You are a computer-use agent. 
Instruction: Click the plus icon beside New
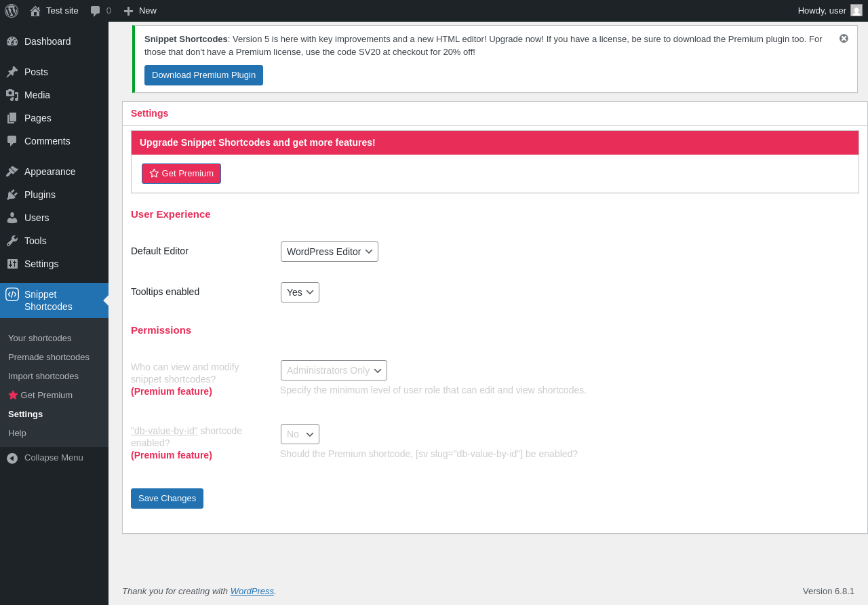coord(128,11)
